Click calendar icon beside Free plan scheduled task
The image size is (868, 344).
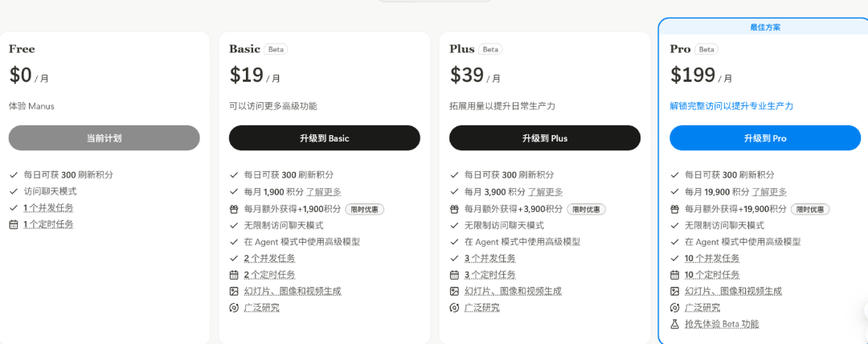(14, 225)
